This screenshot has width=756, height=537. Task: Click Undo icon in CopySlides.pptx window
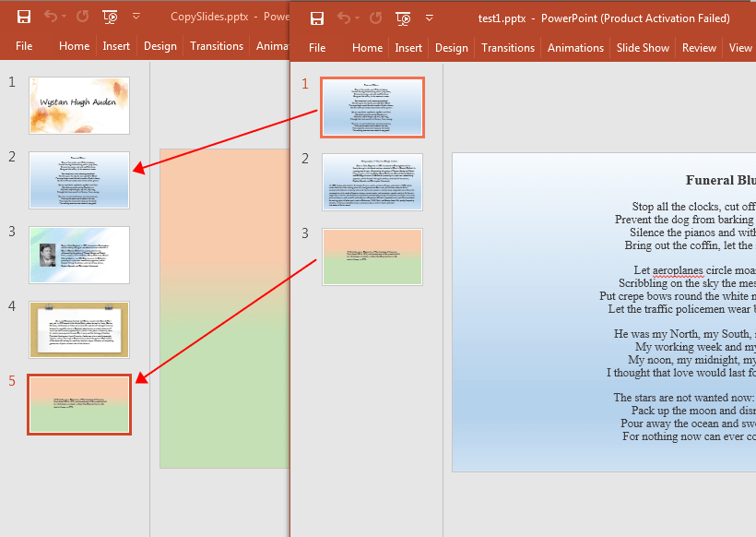pyautogui.click(x=50, y=17)
